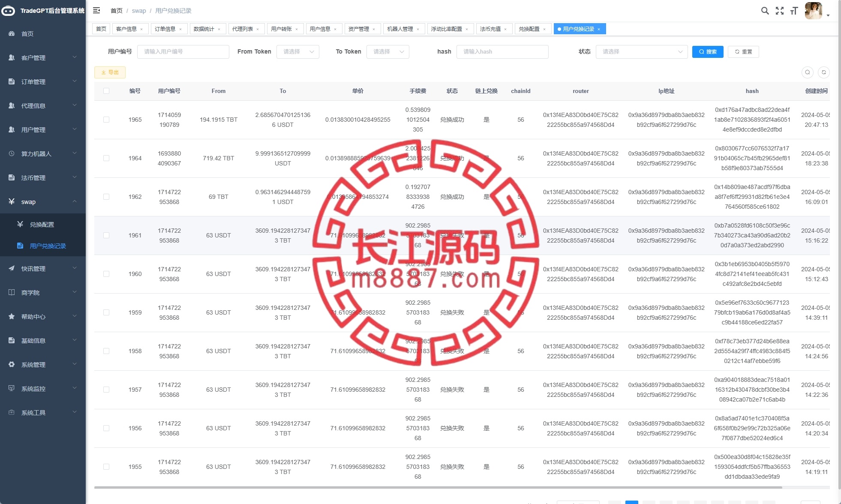Screen dimensions: 841x504
Task: Open 兑换配置 in the swap submenu
Action: [x=43, y=224]
